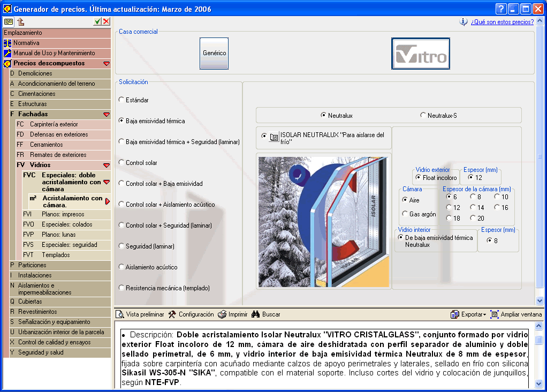Click the main panel scrollbar down arrow
The image size is (547, 392).
pos(540,300)
